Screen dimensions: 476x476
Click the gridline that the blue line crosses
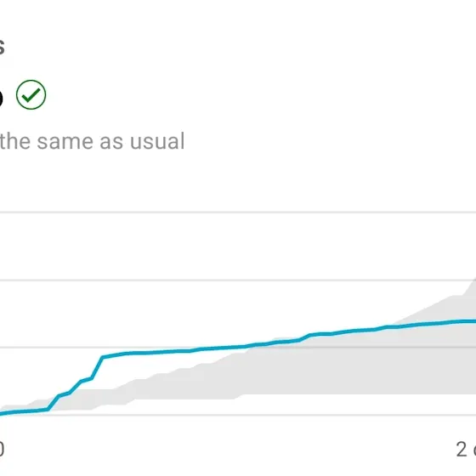[238, 347]
